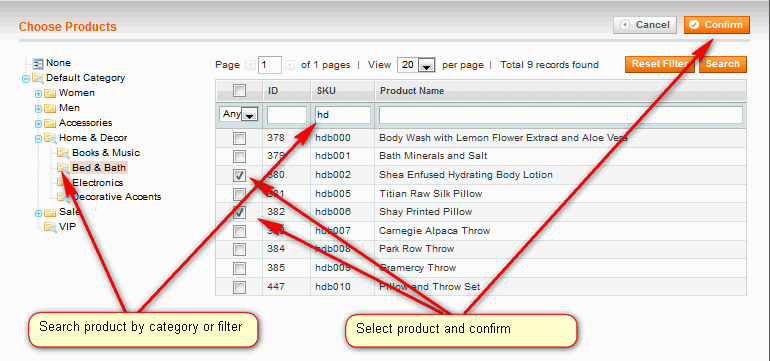Image resolution: width=770 pixels, height=361 pixels.
Task: Collapse the Default Category node
Action: pos(26,79)
